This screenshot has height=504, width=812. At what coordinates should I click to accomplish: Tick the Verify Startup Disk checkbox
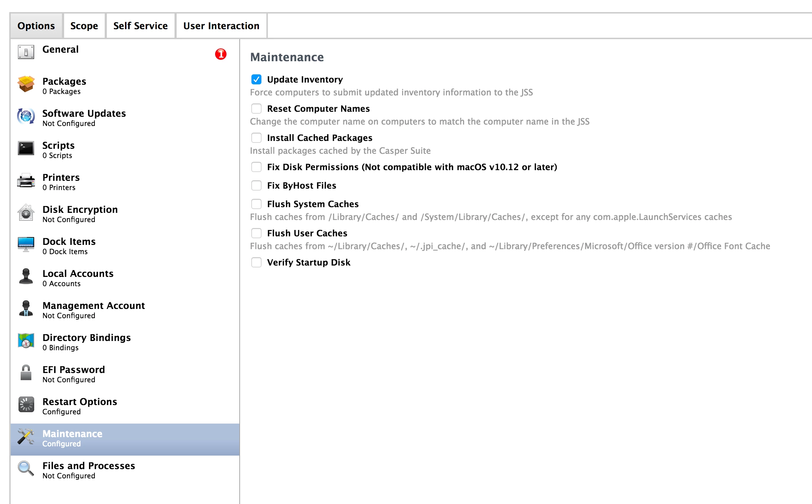tap(256, 262)
